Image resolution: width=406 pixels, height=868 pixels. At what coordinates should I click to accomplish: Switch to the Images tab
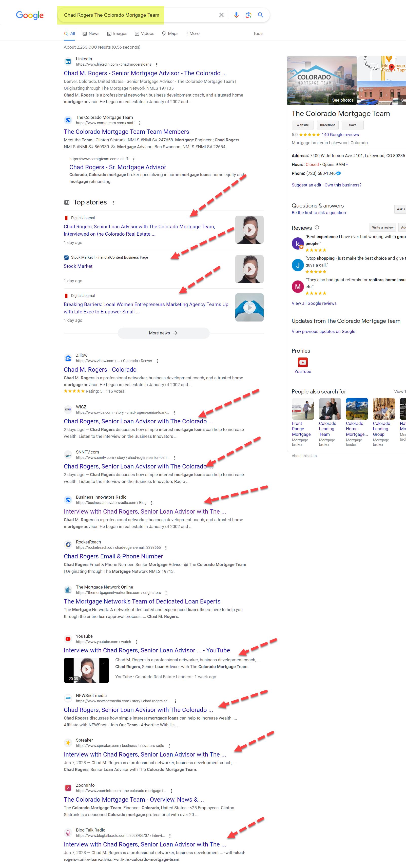click(x=117, y=34)
